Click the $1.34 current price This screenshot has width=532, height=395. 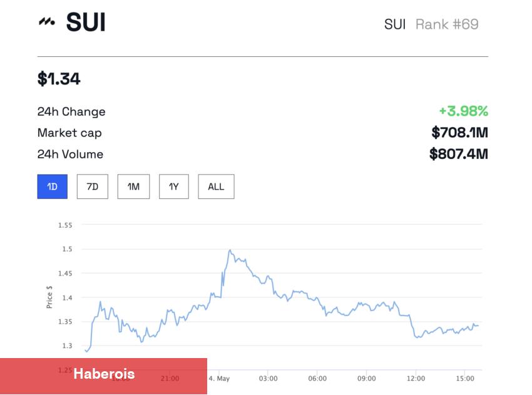[x=59, y=79]
